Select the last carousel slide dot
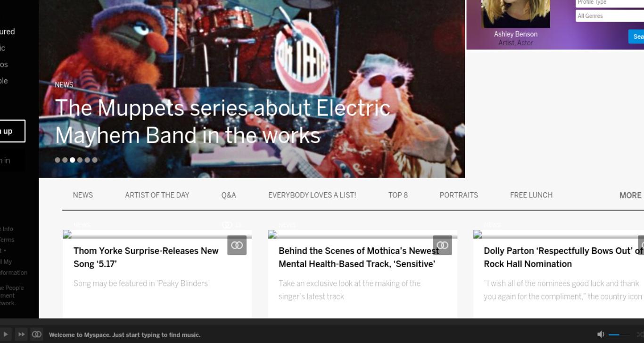644x343 pixels. [x=95, y=160]
